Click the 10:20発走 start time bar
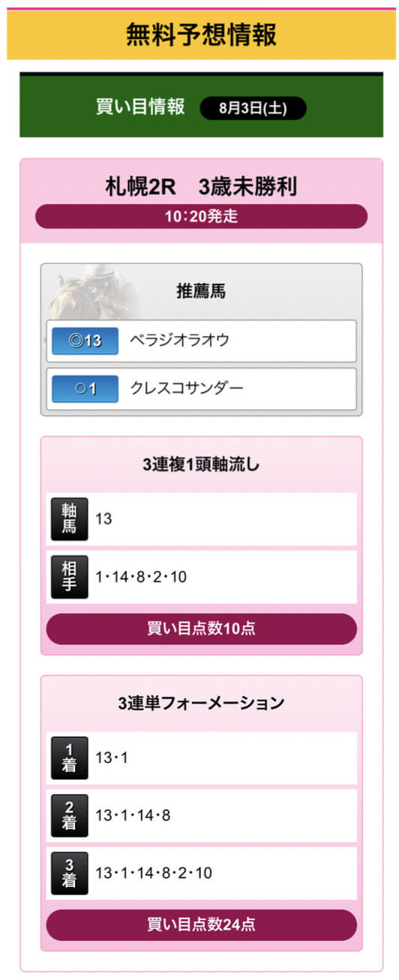This screenshot has width=399, height=980. pos(201,216)
